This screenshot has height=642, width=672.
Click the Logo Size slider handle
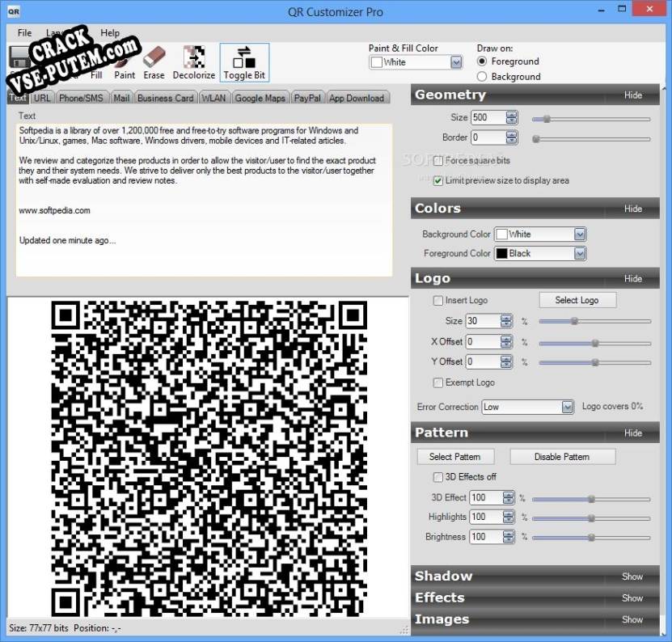[x=575, y=321]
